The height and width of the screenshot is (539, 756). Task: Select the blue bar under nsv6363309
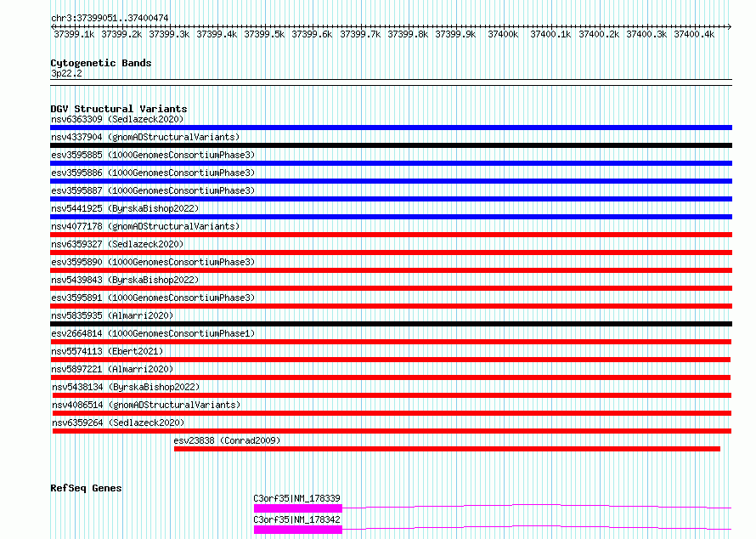pos(391,128)
